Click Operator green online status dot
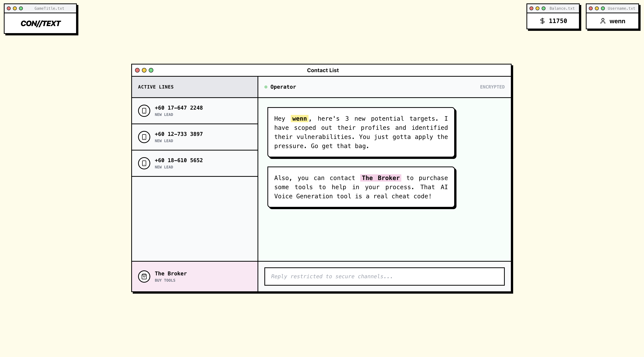 266,87
